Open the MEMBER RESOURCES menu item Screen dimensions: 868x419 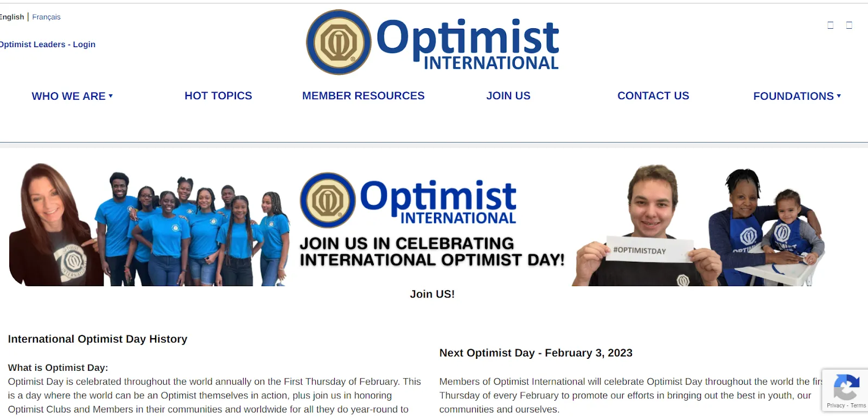click(363, 95)
